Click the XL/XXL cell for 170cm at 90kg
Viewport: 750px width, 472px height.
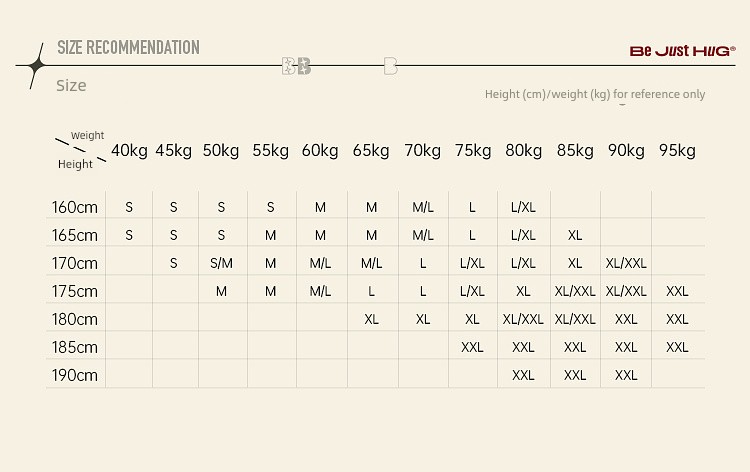click(x=626, y=264)
